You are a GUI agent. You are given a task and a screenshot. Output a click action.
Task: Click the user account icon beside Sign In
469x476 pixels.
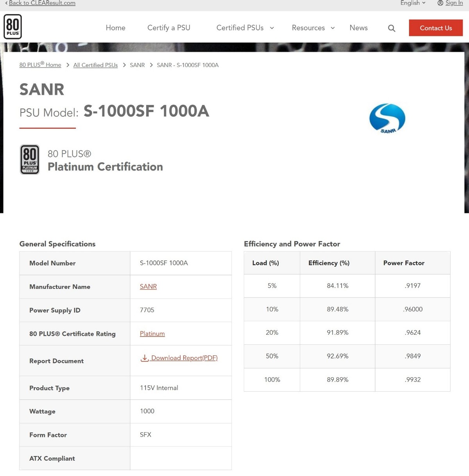[440, 3]
